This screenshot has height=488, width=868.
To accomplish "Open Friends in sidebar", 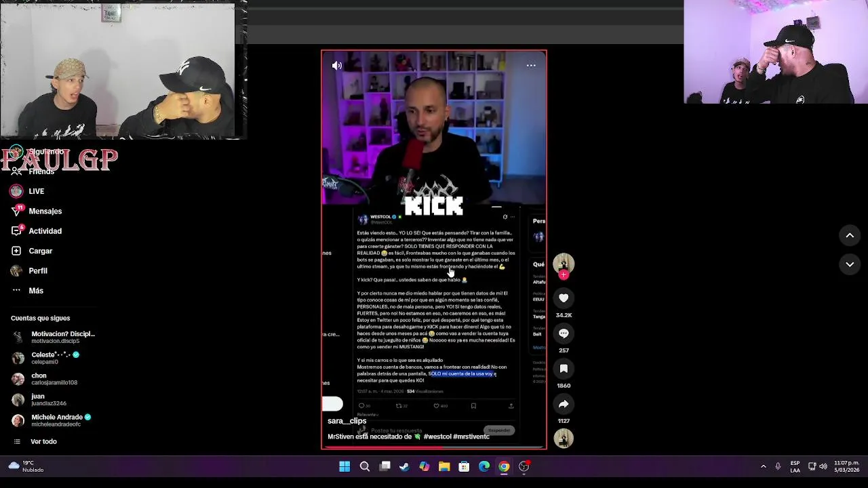I will point(41,171).
